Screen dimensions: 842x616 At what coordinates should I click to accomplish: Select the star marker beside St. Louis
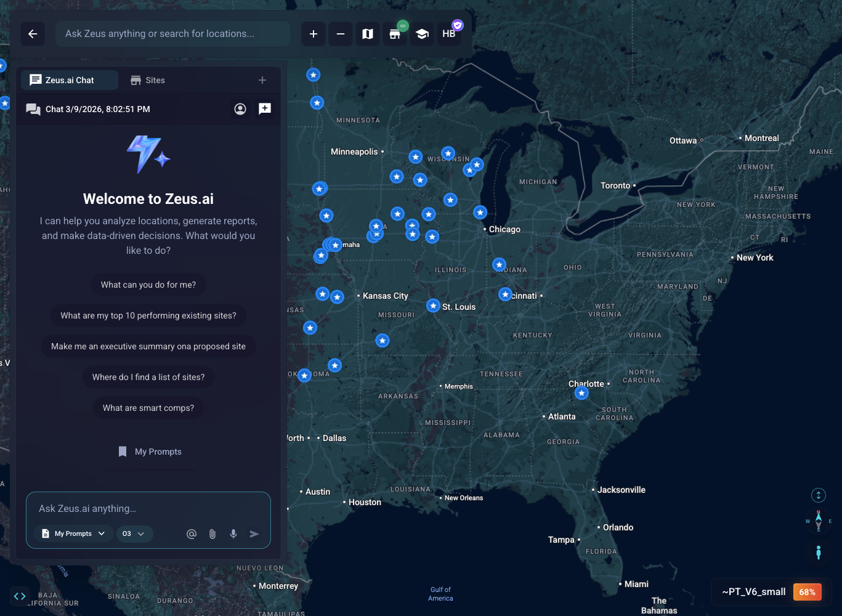point(434,306)
